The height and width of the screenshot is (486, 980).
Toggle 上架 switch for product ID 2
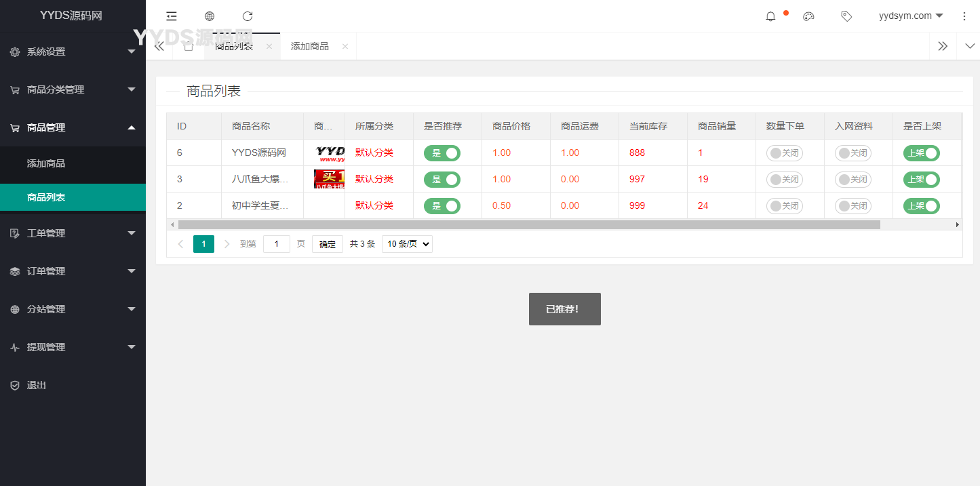tap(921, 206)
